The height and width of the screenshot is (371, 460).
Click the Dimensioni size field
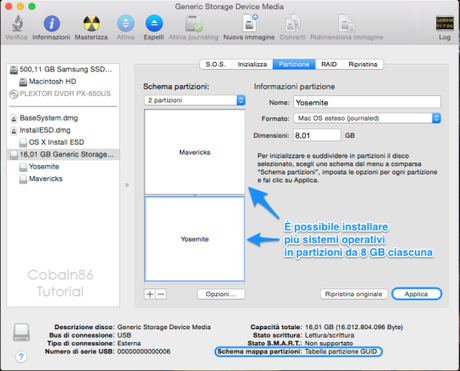pos(317,135)
